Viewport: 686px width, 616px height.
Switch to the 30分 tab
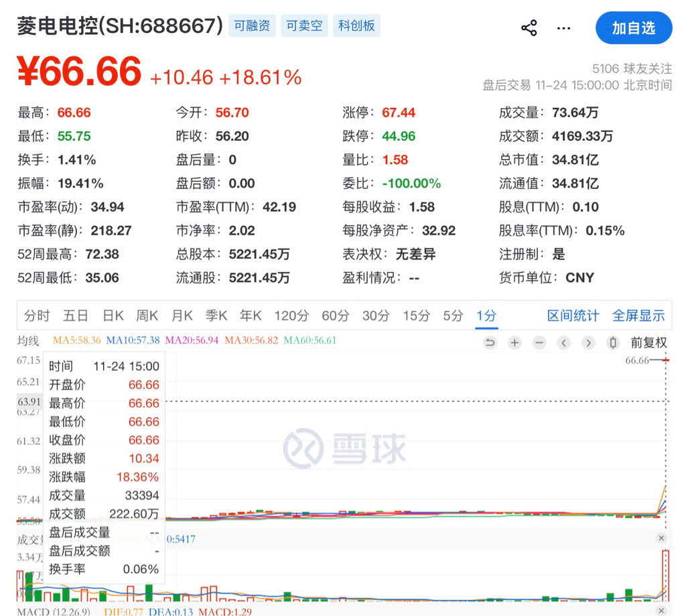376,316
